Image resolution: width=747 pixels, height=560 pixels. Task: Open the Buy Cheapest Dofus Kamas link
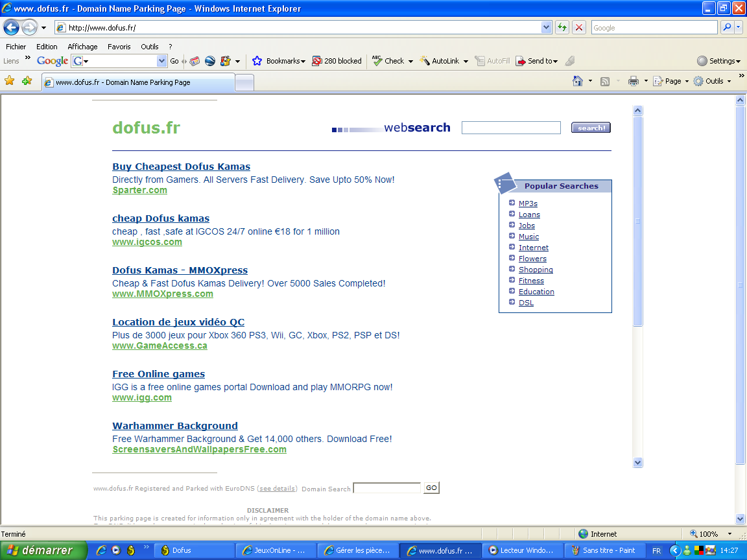(x=181, y=167)
